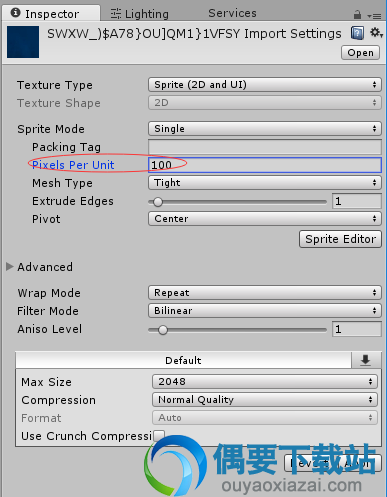The height and width of the screenshot is (497, 387).
Task: Click the Open button
Action: pyautogui.click(x=360, y=53)
